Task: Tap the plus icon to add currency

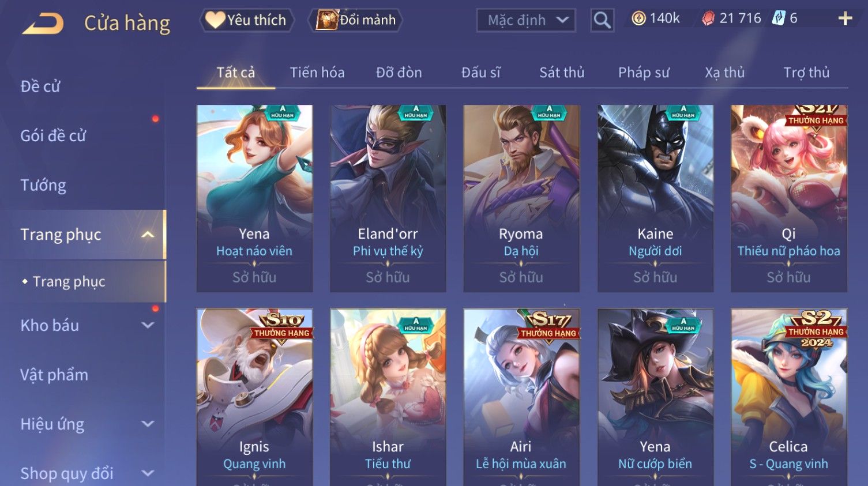Action: pos(845,19)
